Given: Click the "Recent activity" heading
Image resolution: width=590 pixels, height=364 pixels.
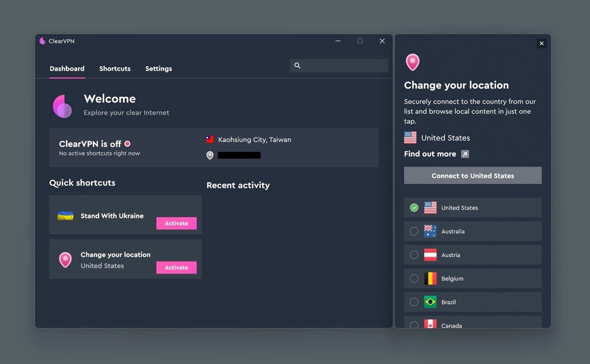Looking at the screenshot, I should coord(238,185).
